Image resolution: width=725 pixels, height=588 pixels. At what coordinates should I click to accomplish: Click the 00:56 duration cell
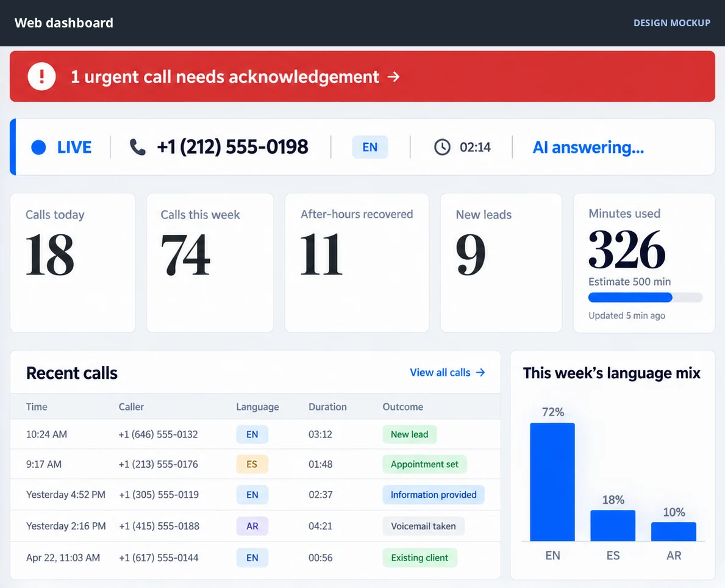coord(320,558)
